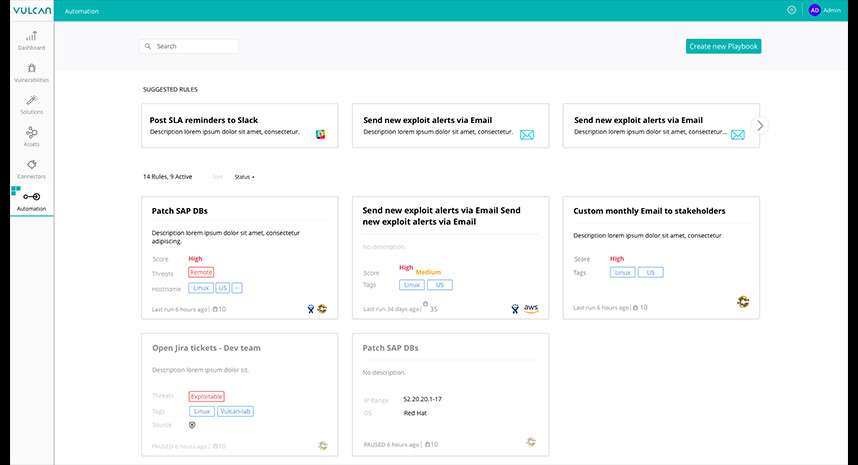Click the Vulcan-lab tag
The height and width of the screenshot is (465, 858).
click(235, 411)
